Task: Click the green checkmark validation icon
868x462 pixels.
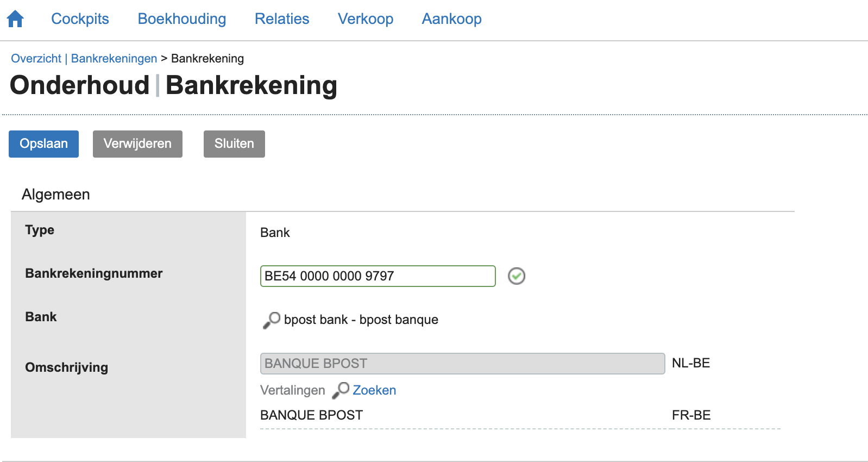Action: (x=517, y=276)
